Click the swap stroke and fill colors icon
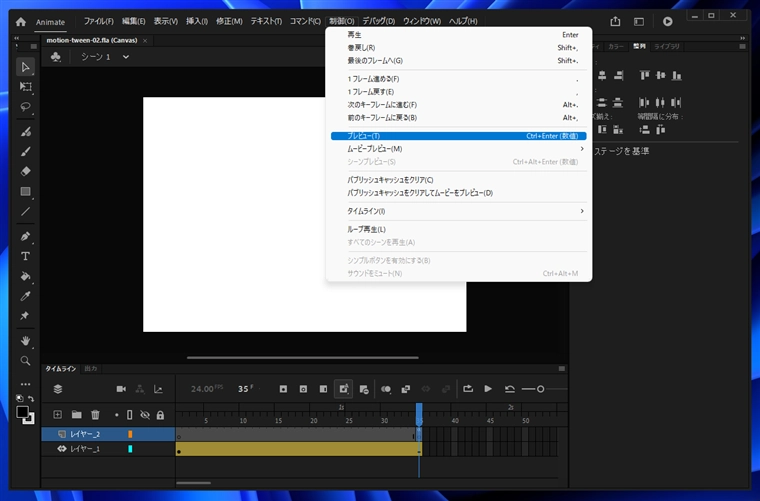 pos(31,399)
